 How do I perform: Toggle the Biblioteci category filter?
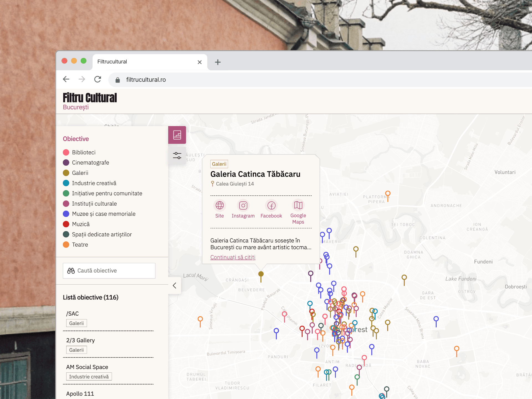click(79, 152)
